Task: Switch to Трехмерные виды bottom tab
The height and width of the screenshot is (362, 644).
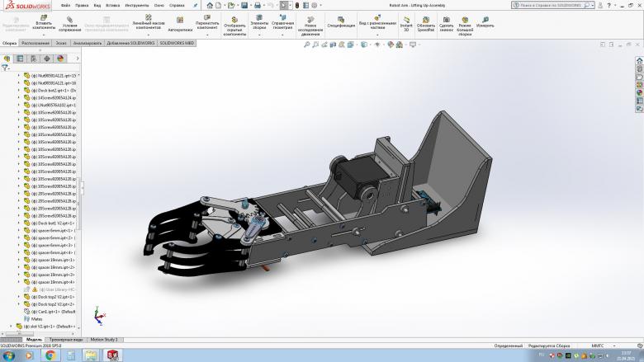Action: click(66, 340)
